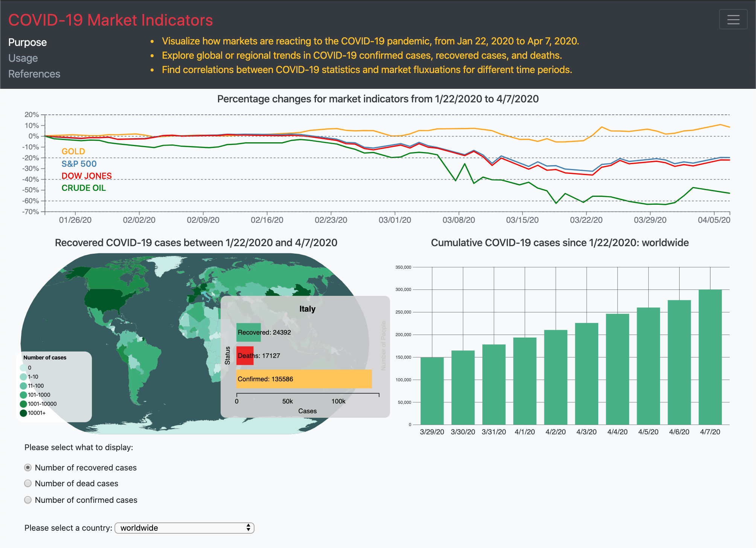Open the hamburger menu icon

(733, 19)
